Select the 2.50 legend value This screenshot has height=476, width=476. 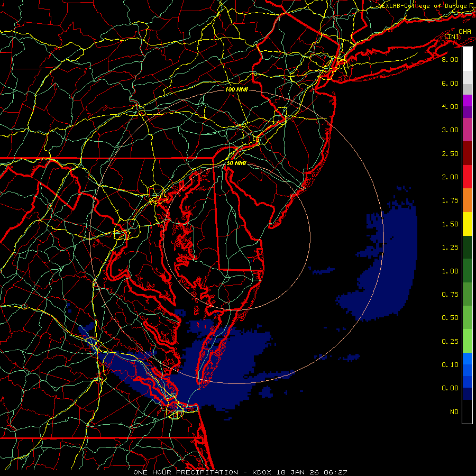click(x=450, y=153)
